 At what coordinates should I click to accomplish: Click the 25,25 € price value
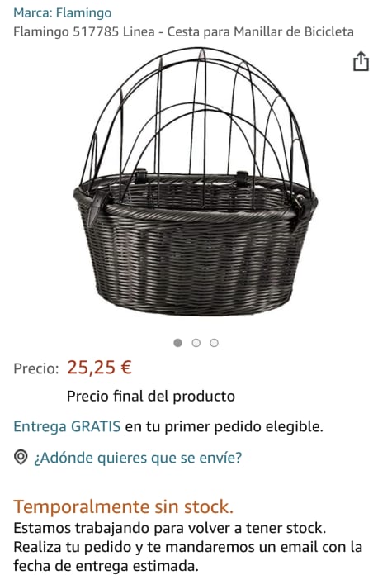pyautogui.click(x=99, y=367)
